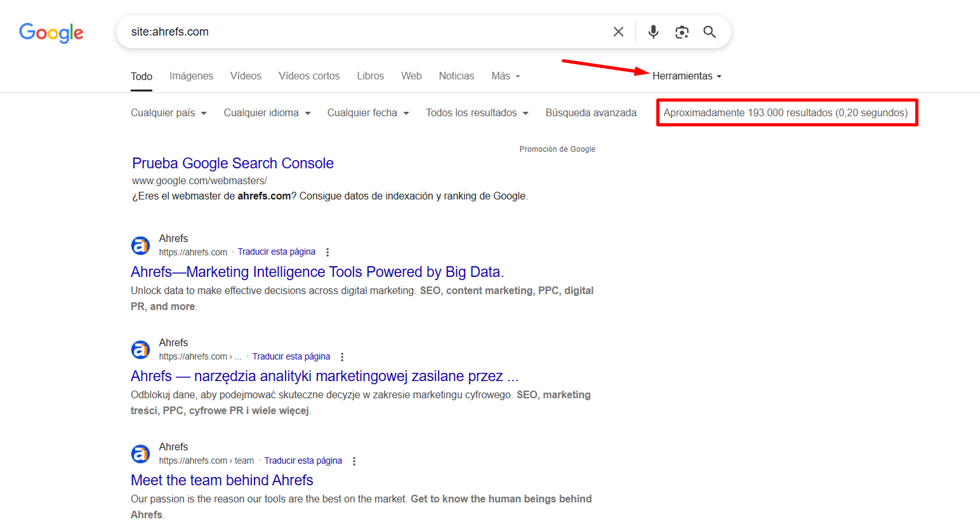Click the https://ahrefs.com URL of first result
This screenshot has width=980, height=531.
pos(193,252)
